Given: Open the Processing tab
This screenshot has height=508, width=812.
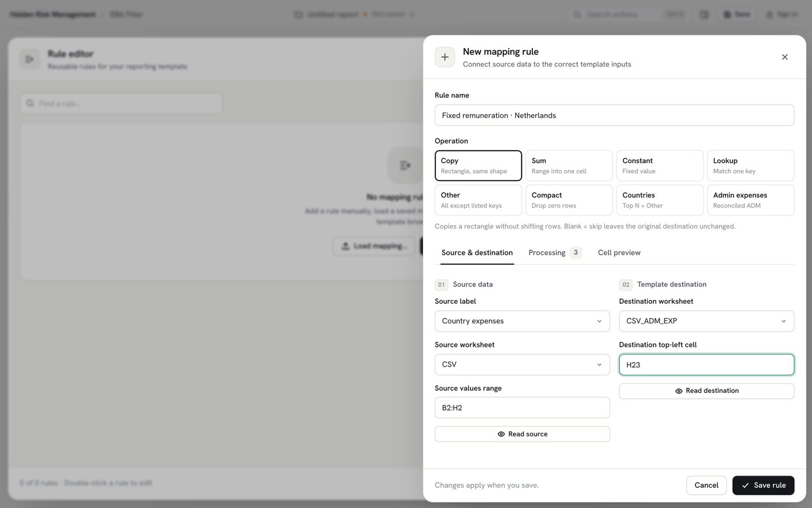Looking at the screenshot, I should click(x=555, y=252).
